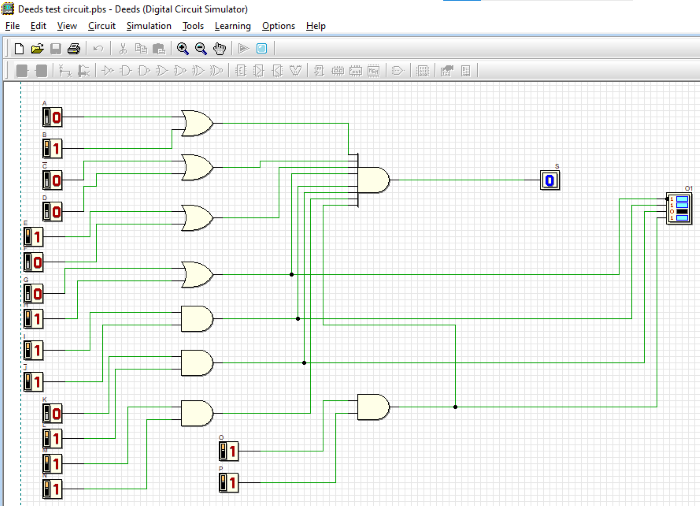Image resolution: width=700 pixels, height=506 pixels.
Task: Open the View menu
Action: point(67,26)
